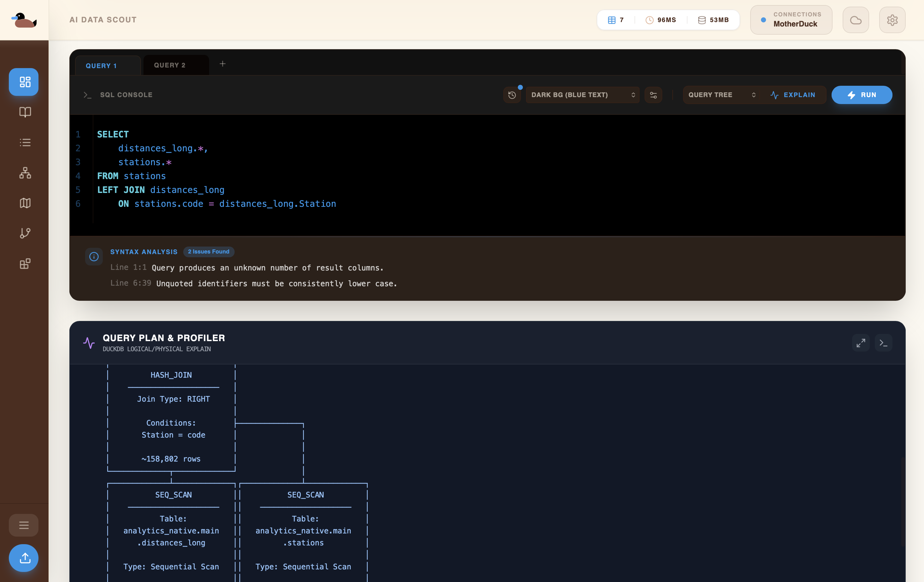The width and height of the screenshot is (924, 582).
Task: Toggle the MotherDuck connection indicator
Action: [791, 20]
